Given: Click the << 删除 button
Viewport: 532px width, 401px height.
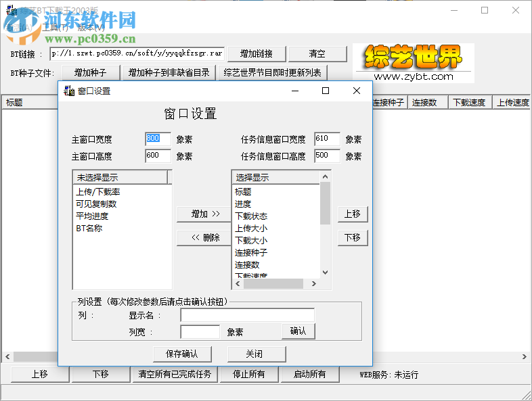Looking at the screenshot, I should point(204,237).
